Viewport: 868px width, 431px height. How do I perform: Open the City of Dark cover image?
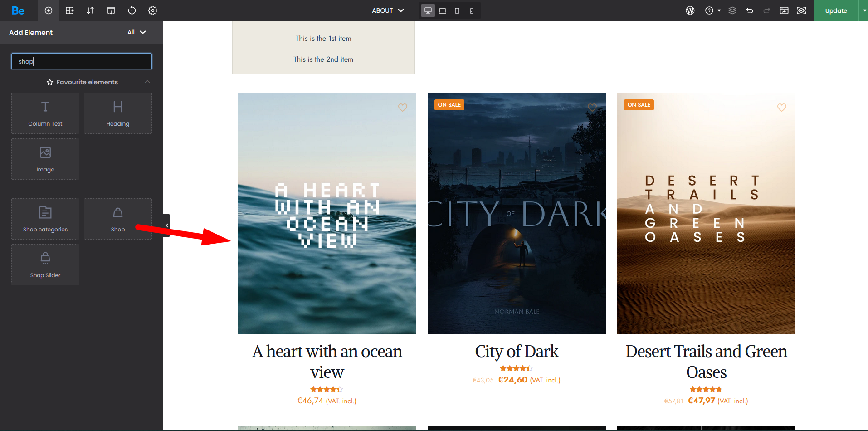517,213
